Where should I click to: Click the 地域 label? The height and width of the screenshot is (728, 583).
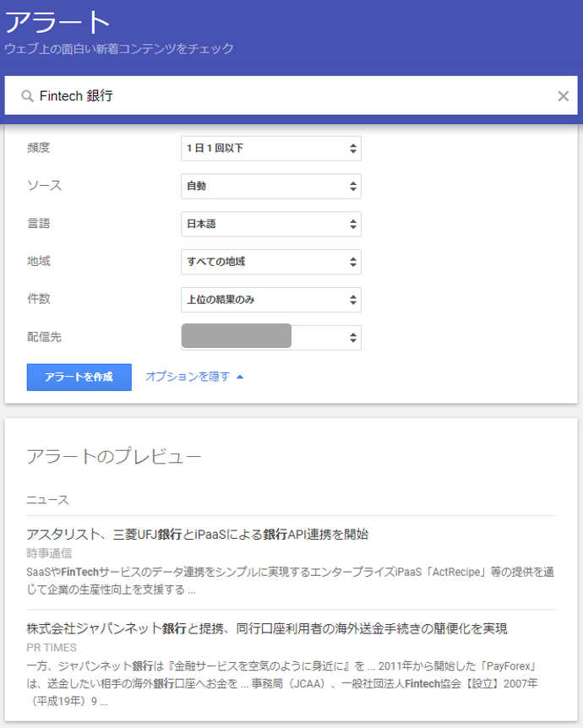39,261
